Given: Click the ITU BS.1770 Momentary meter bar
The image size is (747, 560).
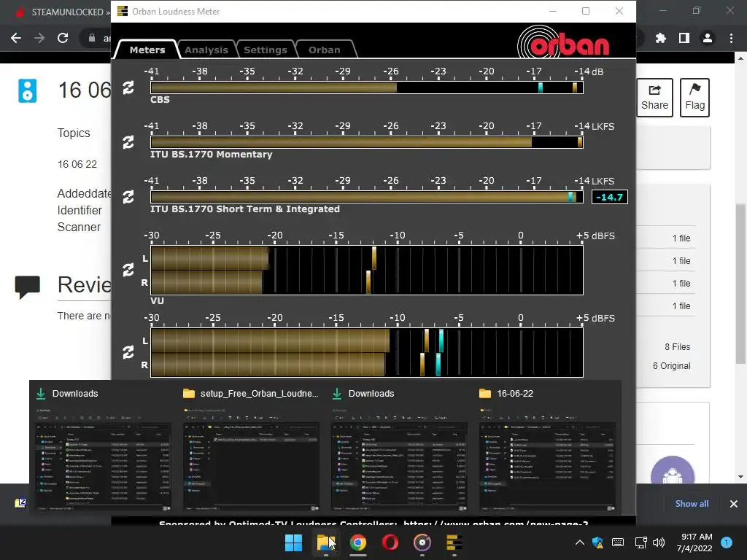Looking at the screenshot, I should 367,142.
